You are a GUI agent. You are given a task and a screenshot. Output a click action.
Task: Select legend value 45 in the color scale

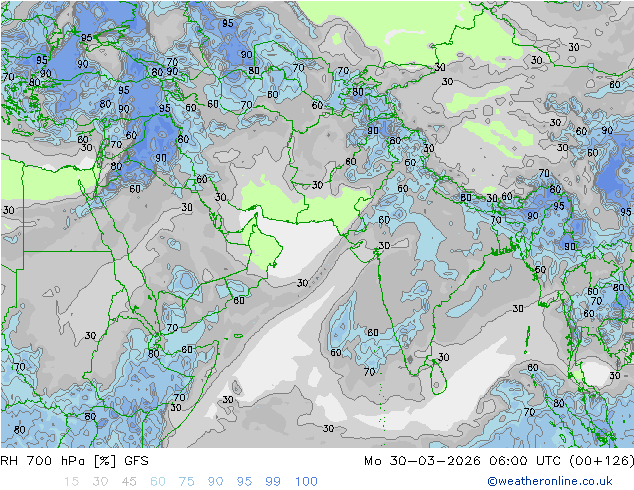[x=129, y=481]
